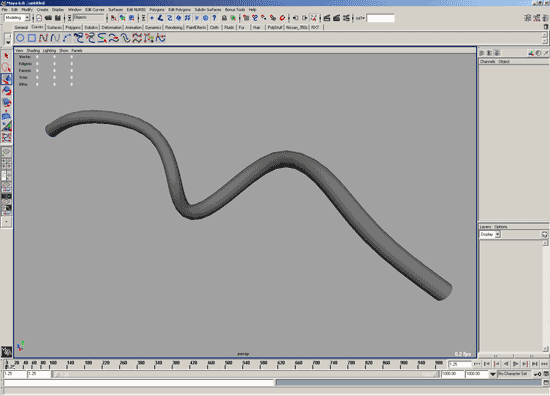Click the Make Live magnet icon

282,18
